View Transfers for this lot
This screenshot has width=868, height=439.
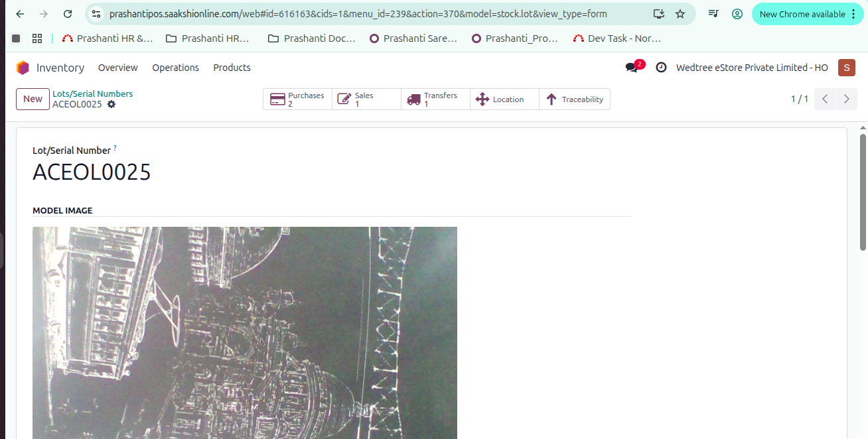[x=435, y=99]
